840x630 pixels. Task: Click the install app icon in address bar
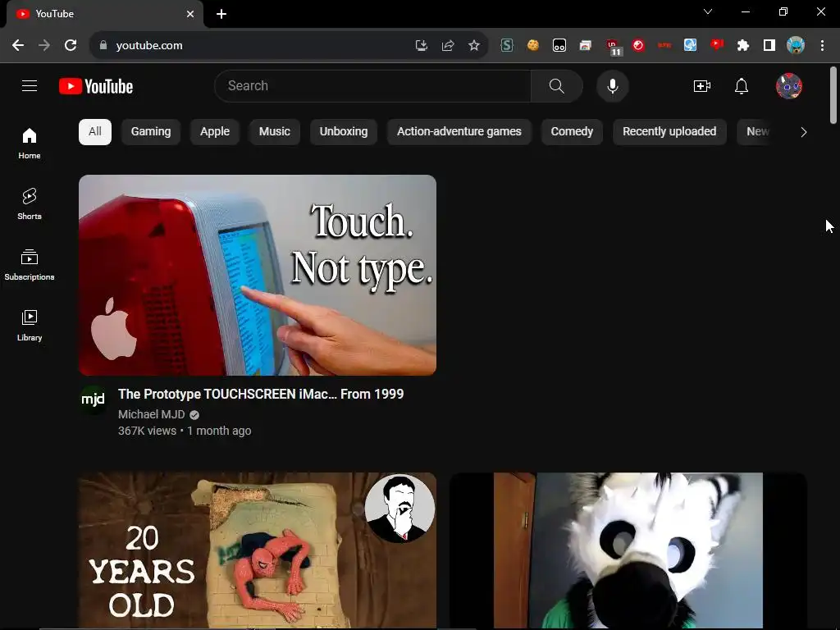[x=422, y=46]
